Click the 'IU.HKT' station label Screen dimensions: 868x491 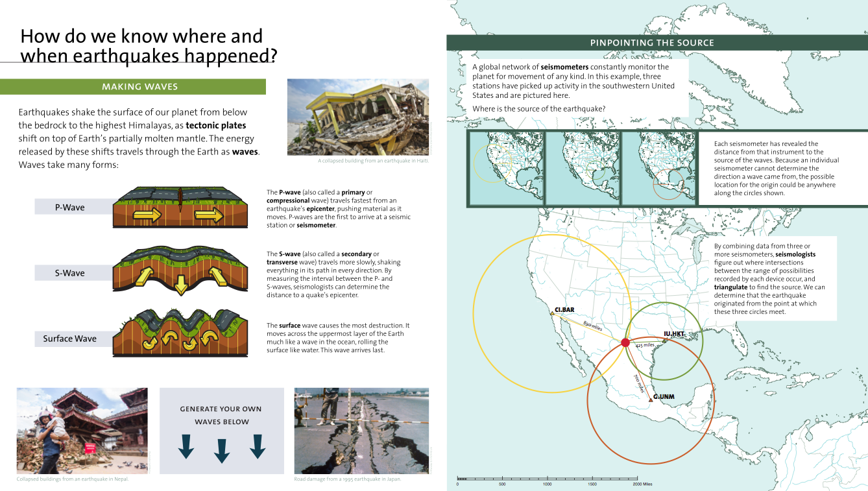(x=674, y=334)
